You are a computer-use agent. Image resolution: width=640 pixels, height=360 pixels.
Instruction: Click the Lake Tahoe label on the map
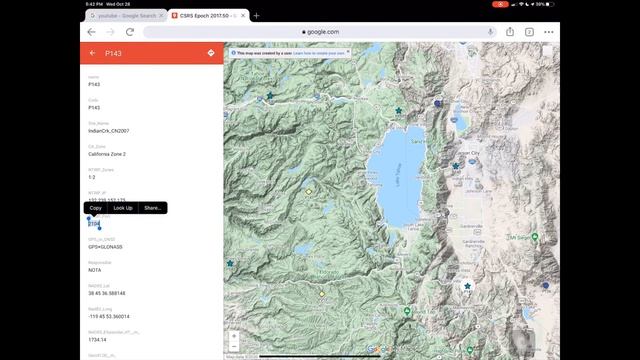[398, 175]
